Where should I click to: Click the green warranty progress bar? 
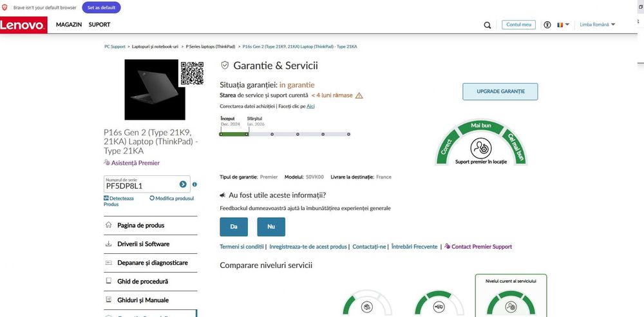pos(234,134)
